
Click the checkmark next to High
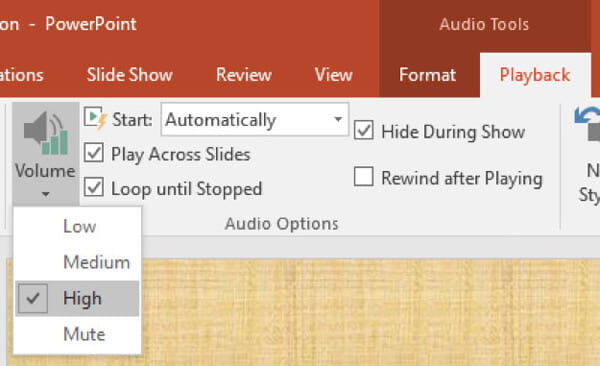click(x=33, y=298)
